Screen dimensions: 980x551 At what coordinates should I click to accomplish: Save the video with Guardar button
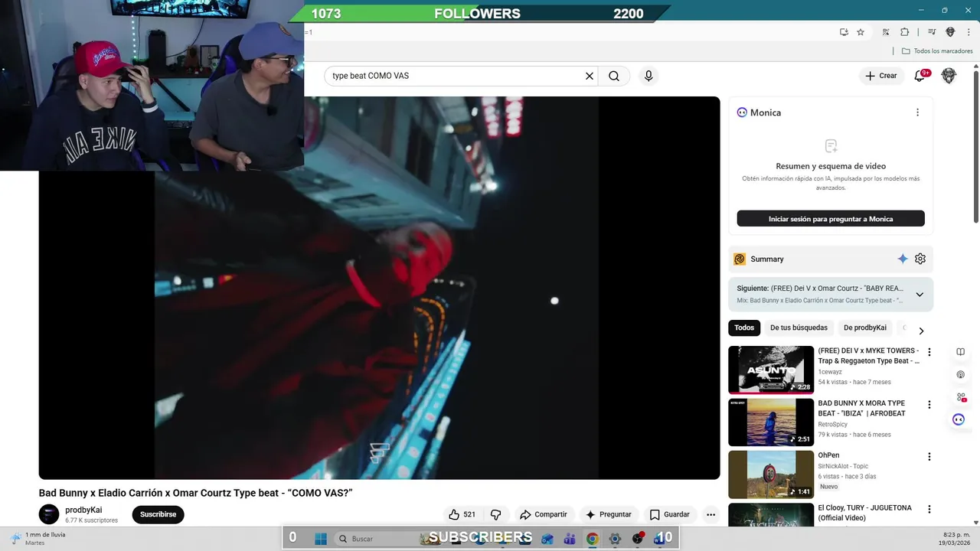coord(669,514)
